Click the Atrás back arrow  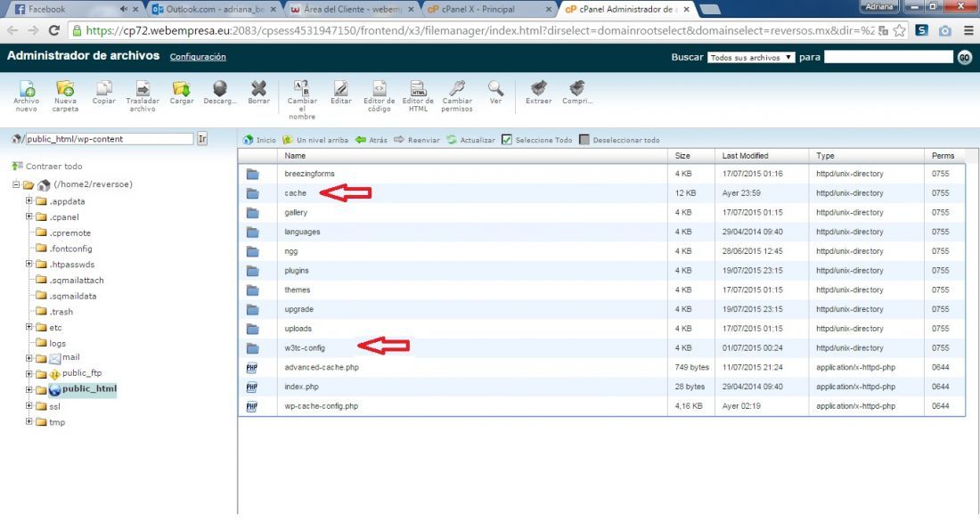372,140
